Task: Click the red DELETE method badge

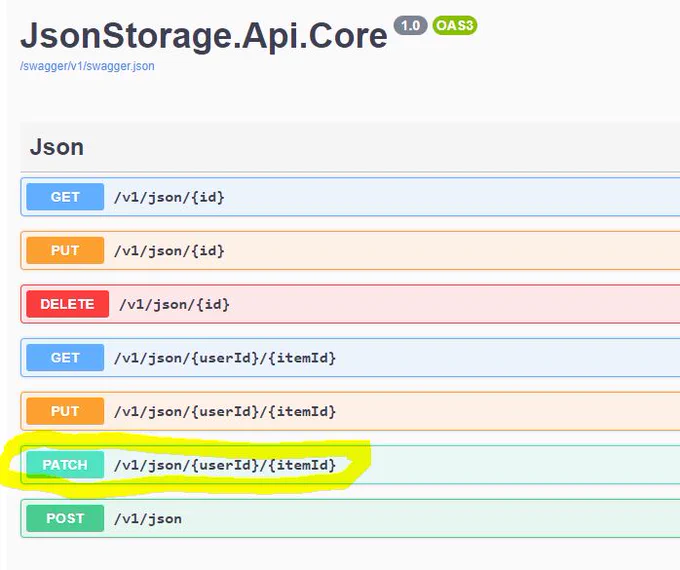Action: (68, 304)
